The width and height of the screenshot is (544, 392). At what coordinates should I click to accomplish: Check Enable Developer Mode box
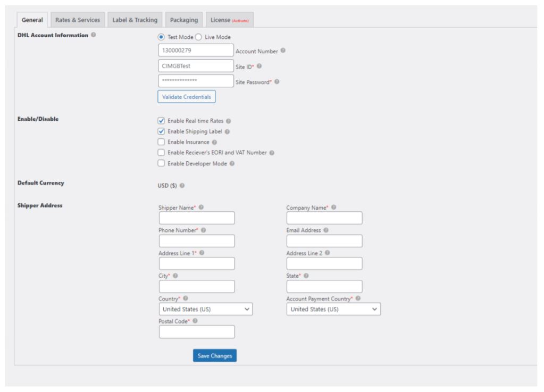[x=161, y=163]
